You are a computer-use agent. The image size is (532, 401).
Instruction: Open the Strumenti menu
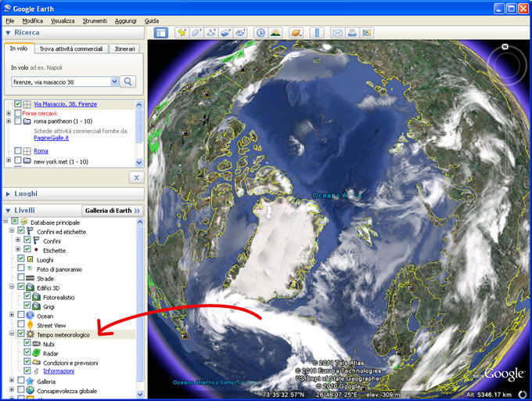tap(95, 21)
